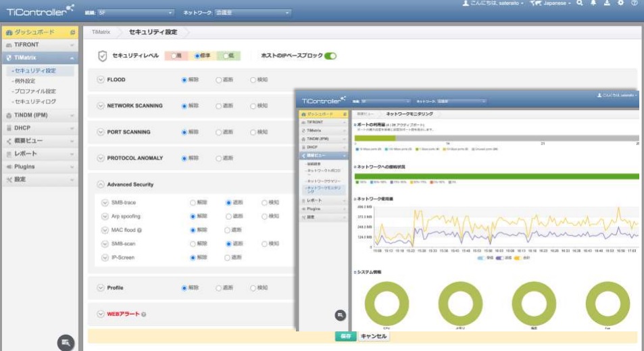Click the port usage progress bar
The height and width of the screenshot is (351, 644).
(497, 138)
